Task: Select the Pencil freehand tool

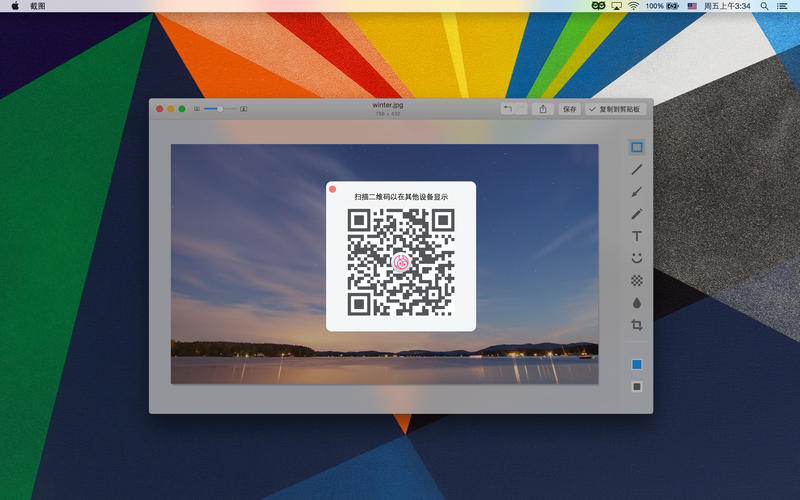Action: coord(636,214)
